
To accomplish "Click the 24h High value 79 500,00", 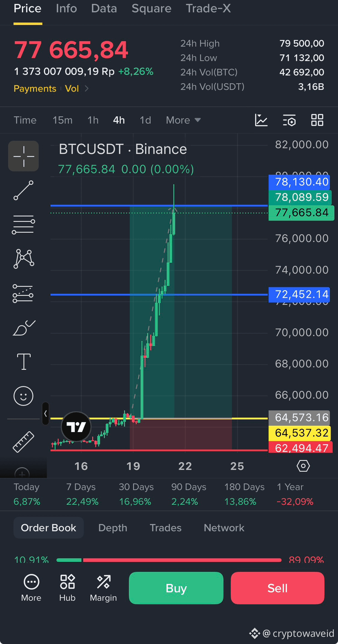I will 302,43.
